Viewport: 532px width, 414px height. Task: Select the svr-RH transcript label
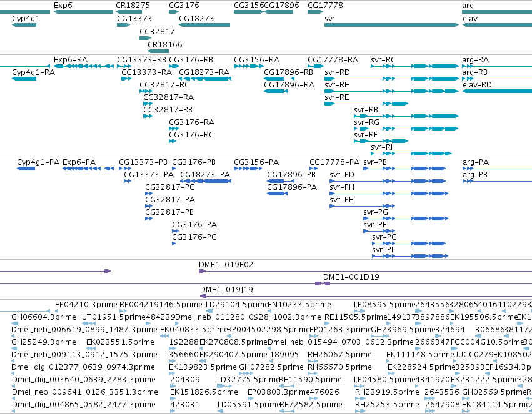pyautogui.click(x=337, y=85)
